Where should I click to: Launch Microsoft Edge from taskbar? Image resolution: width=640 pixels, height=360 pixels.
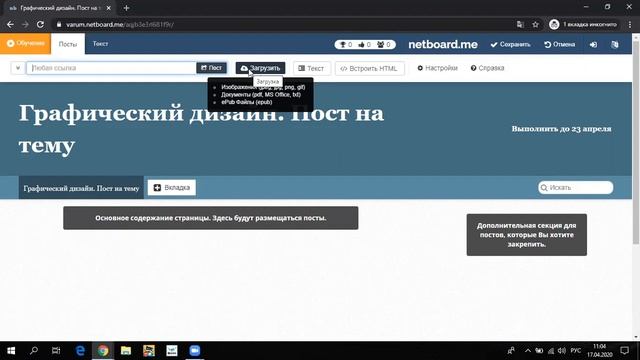click(80, 351)
